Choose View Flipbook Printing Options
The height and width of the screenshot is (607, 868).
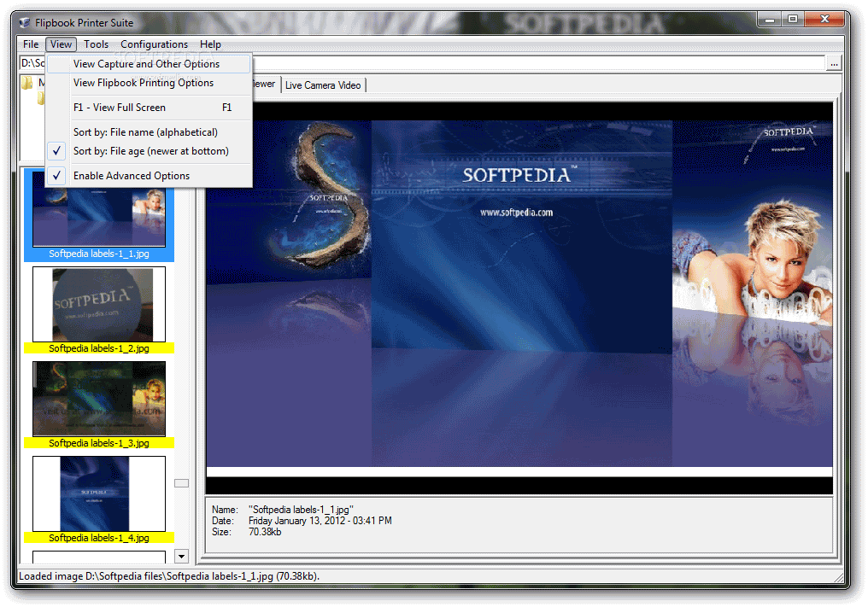(x=149, y=83)
